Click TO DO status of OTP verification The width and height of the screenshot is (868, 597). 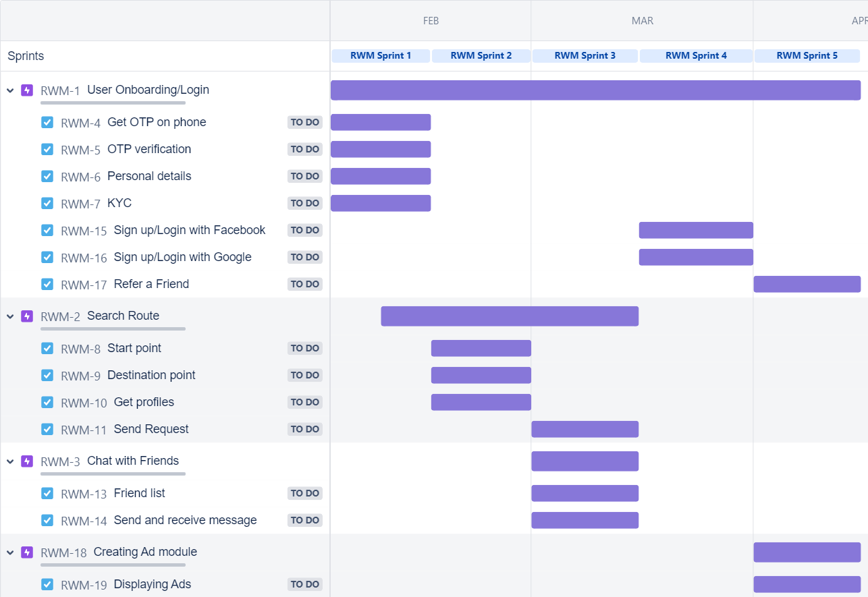305,149
